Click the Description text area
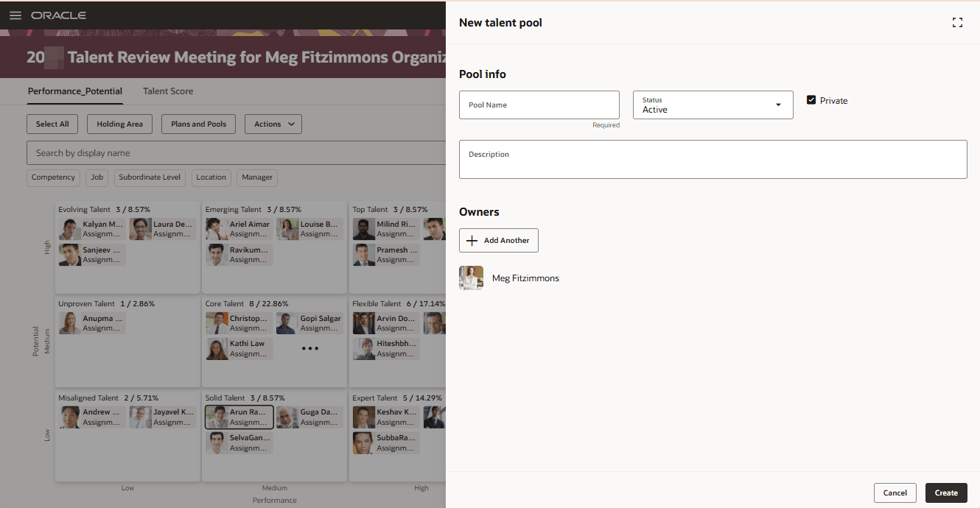Viewport: 980px width, 508px height. point(713,159)
